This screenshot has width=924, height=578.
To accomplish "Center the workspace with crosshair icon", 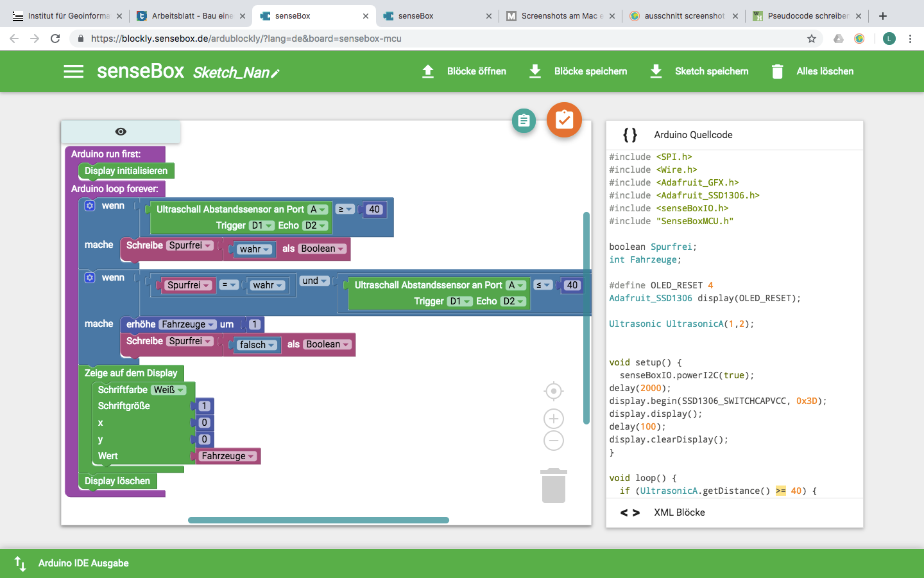I will [553, 390].
